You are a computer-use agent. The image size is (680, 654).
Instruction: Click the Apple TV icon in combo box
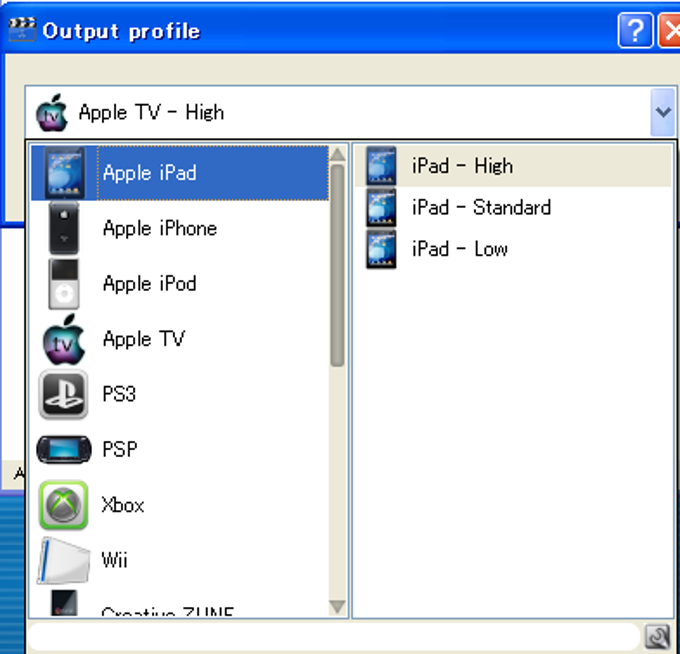click(52, 113)
